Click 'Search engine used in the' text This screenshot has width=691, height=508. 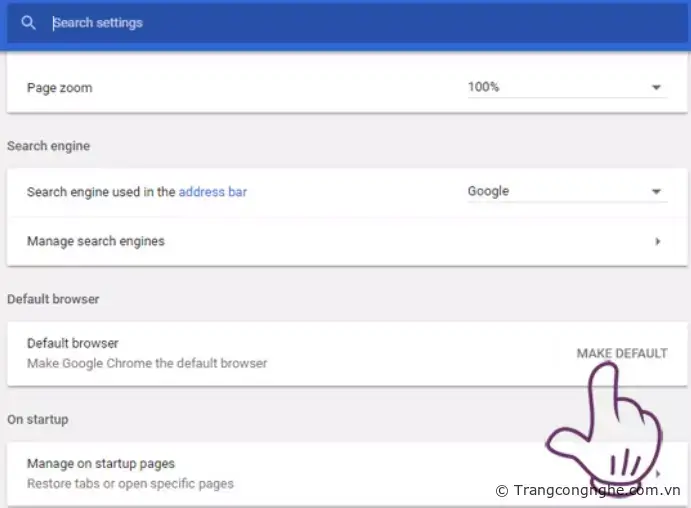tap(101, 191)
